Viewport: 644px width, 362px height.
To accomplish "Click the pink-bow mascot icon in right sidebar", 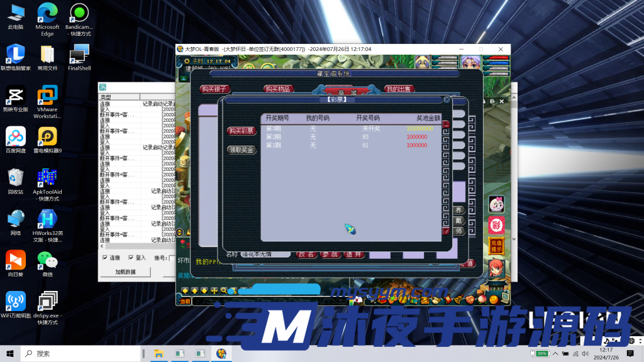I will [496, 204].
